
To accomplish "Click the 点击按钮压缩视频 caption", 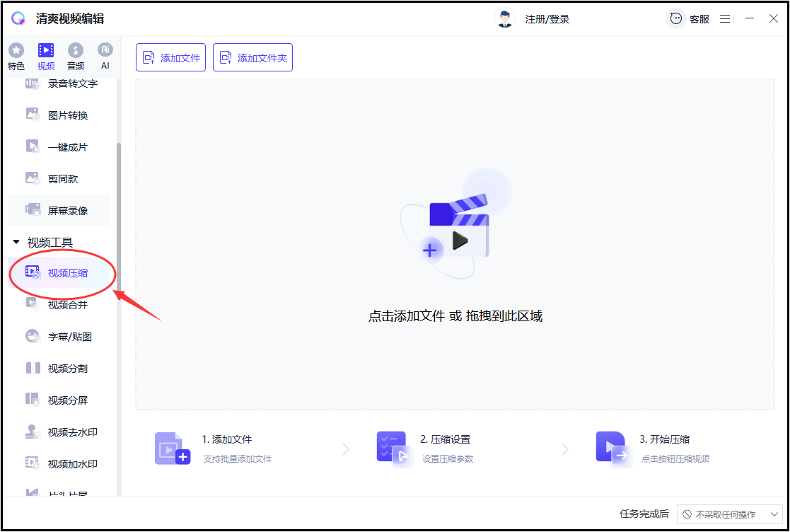I will pyautogui.click(x=675, y=459).
